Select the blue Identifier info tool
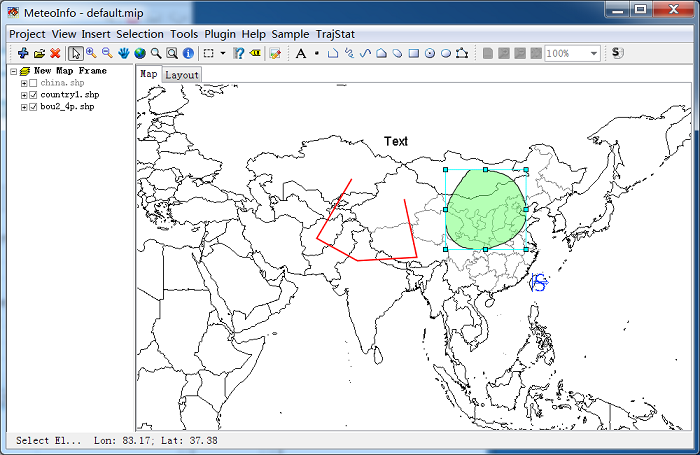700x455 pixels. coord(188,53)
